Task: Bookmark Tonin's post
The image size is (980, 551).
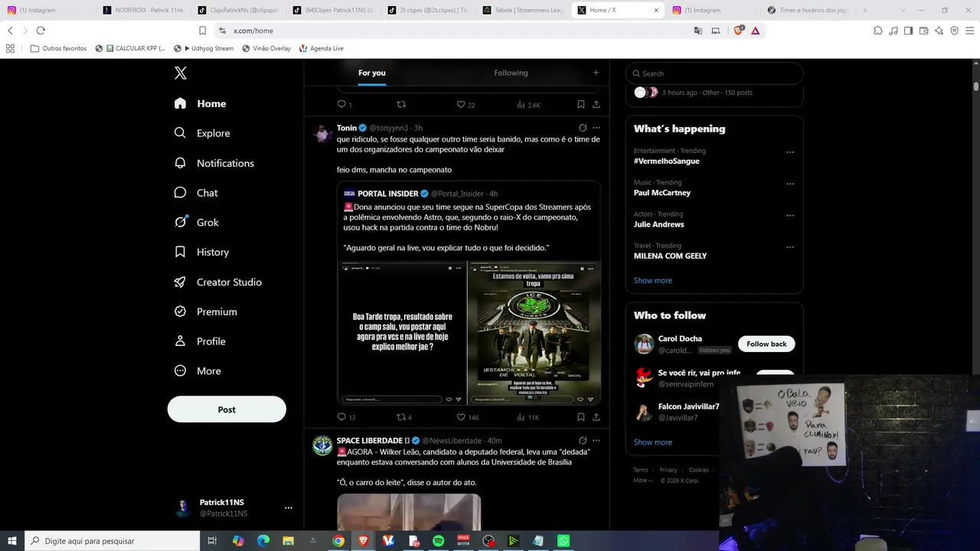Action: pyautogui.click(x=580, y=417)
